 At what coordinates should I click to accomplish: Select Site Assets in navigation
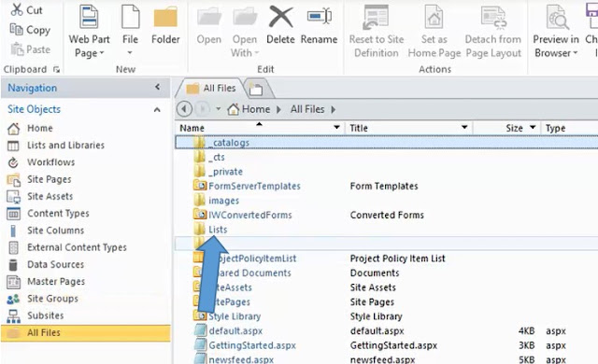[x=50, y=197]
